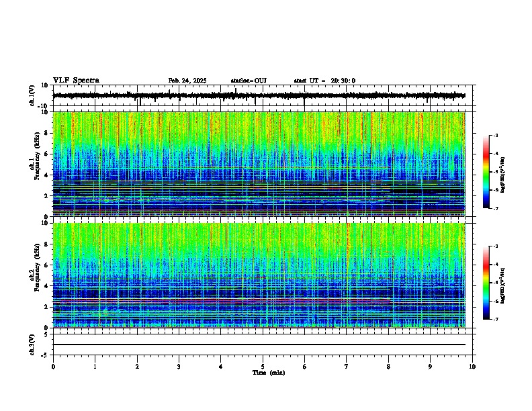Click the flat ch.3 voltage trace line
The image size is (532, 411).
(x=259, y=345)
